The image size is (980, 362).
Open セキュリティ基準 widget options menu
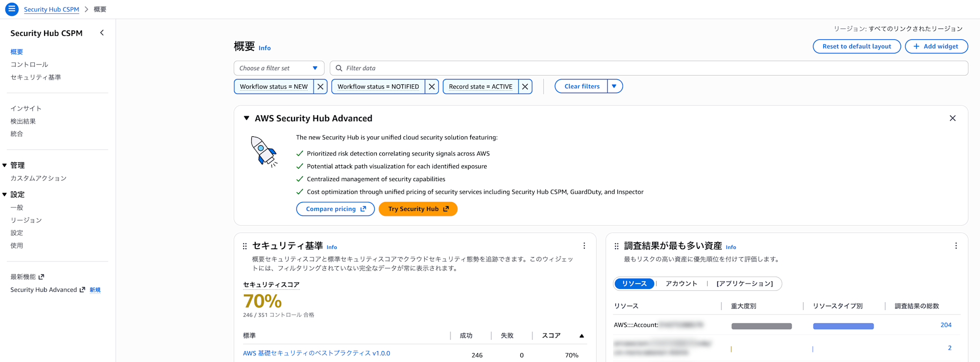584,246
